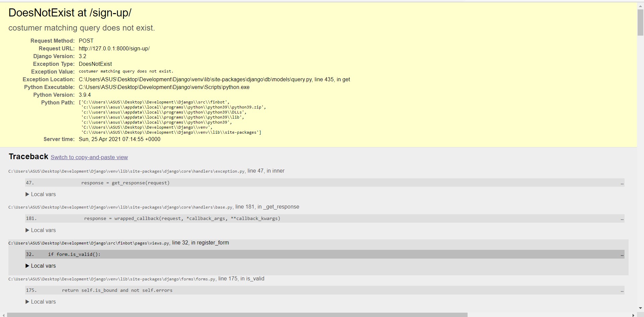644x317 pixels.
Task: Expand Local vars under exception.py frame
Action: click(x=40, y=194)
